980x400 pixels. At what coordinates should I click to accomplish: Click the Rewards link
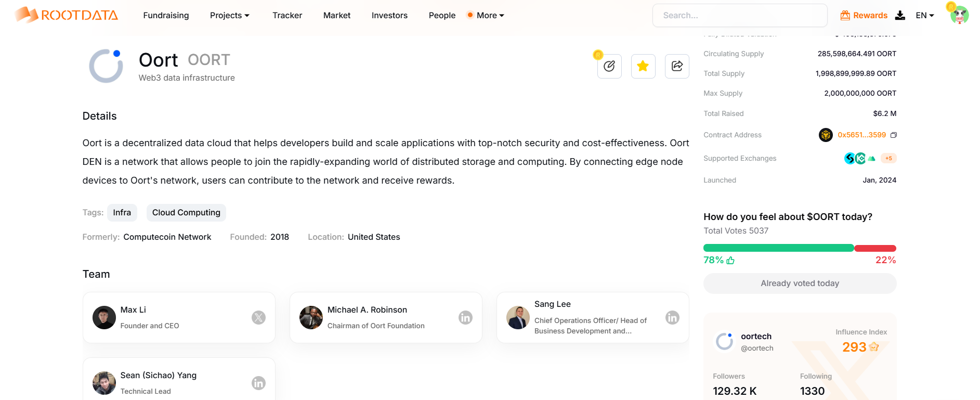pyautogui.click(x=870, y=15)
